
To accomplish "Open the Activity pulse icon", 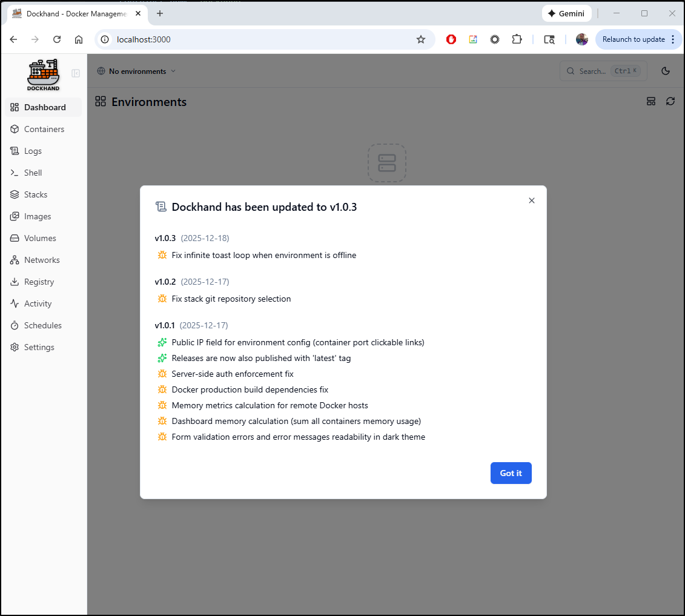I will [x=15, y=303].
